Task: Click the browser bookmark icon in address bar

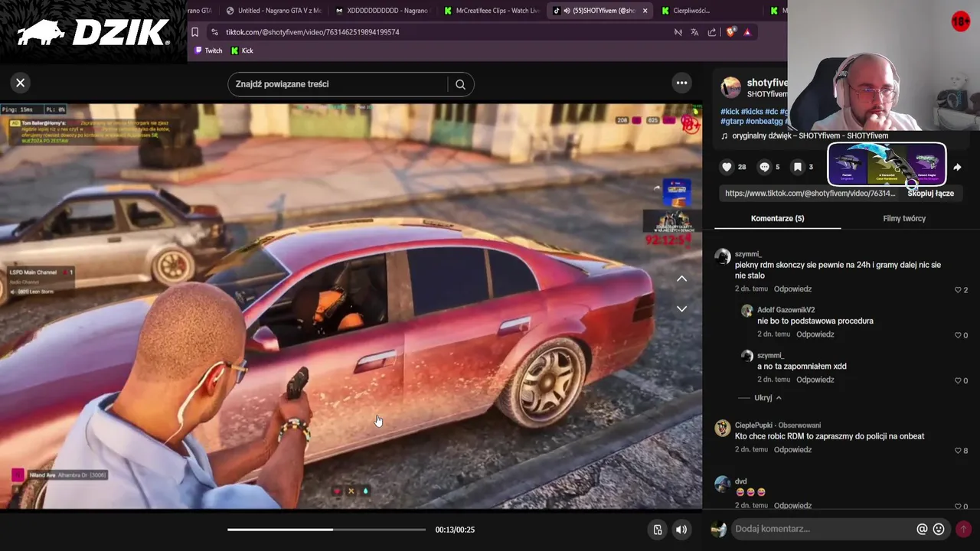Action: pyautogui.click(x=195, y=32)
